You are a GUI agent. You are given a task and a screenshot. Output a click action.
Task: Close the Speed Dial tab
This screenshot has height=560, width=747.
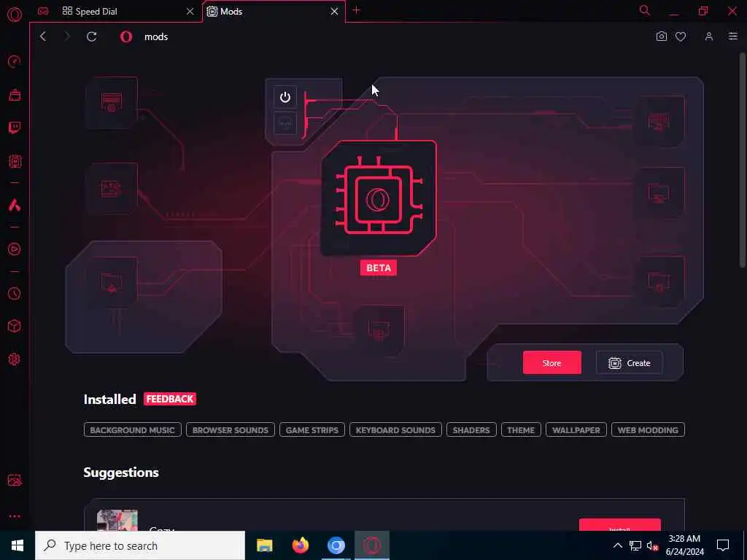click(190, 12)
